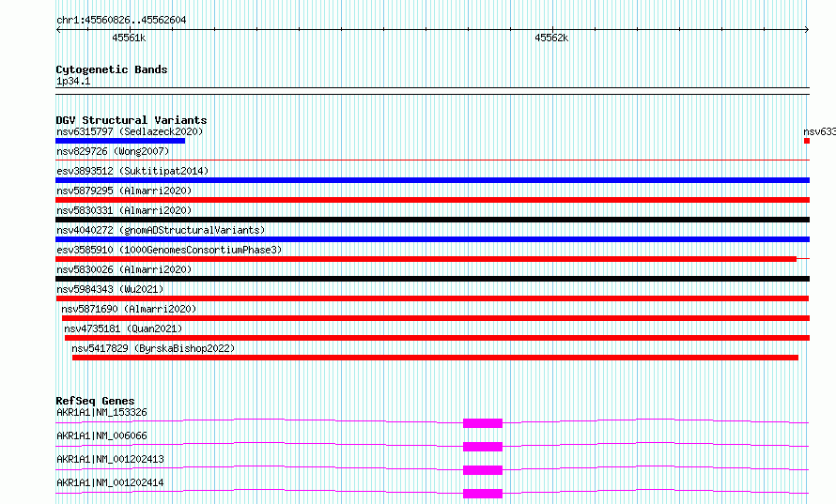Image resolution: width=836 pixels, height=504 pixels.
Task: Open the AKR1A1|NM_001202414 transcript label
Action: pos(110,482)
